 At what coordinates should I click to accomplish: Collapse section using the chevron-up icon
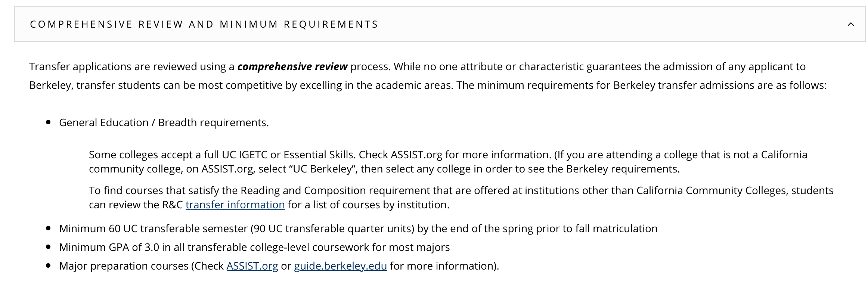(851, 24)
